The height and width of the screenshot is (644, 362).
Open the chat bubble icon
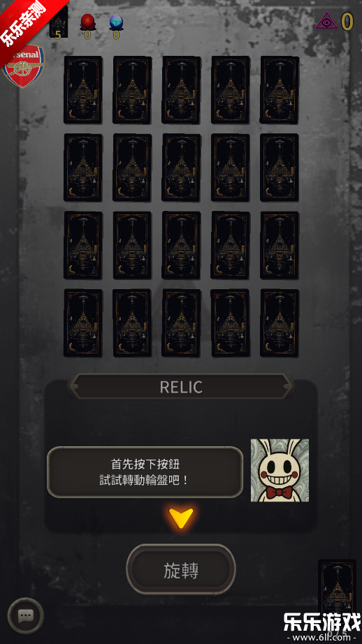coord(25,615)
